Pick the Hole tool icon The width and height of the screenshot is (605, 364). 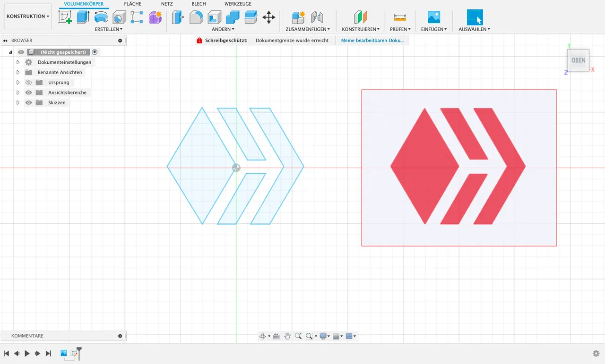[119, 17]
